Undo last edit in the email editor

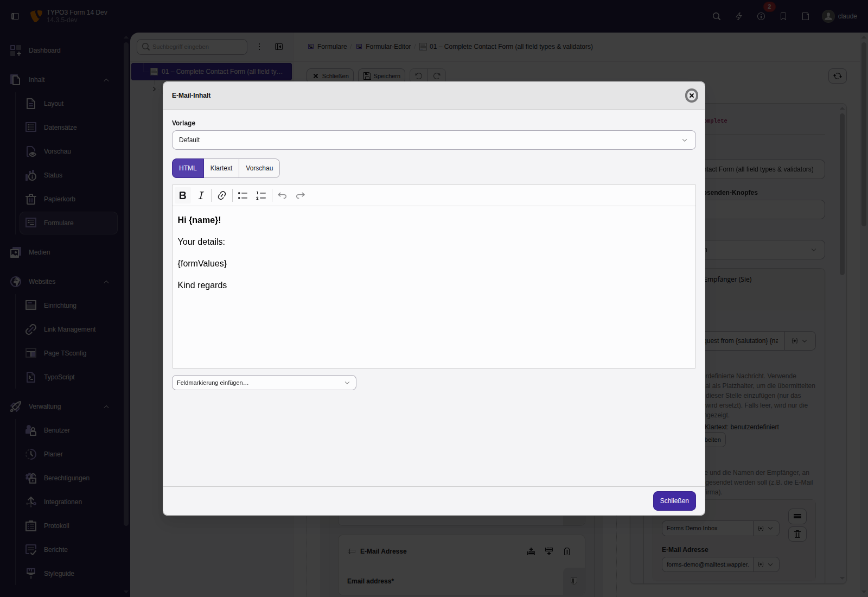pos(282,195)
